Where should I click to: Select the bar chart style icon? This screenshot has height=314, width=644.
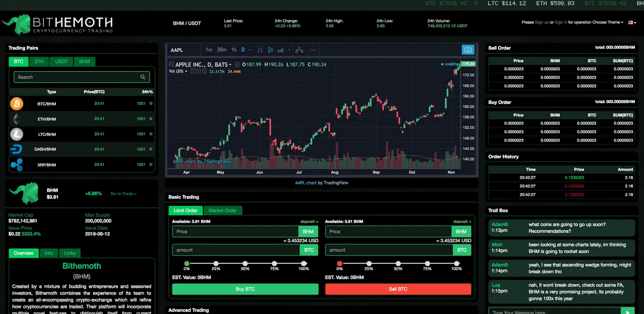click(x=260, y=50)
